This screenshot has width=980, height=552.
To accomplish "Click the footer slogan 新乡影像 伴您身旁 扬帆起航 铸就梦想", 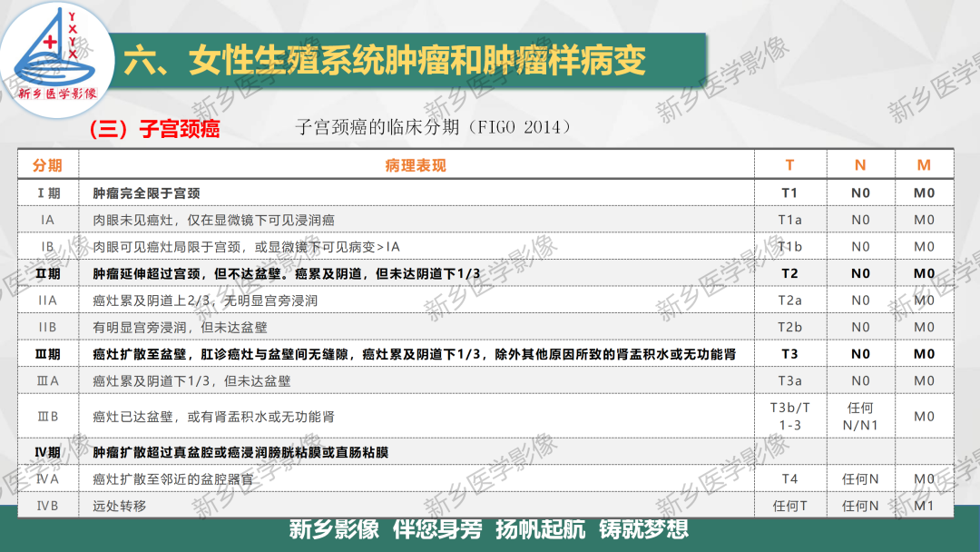I will (489, 529).
